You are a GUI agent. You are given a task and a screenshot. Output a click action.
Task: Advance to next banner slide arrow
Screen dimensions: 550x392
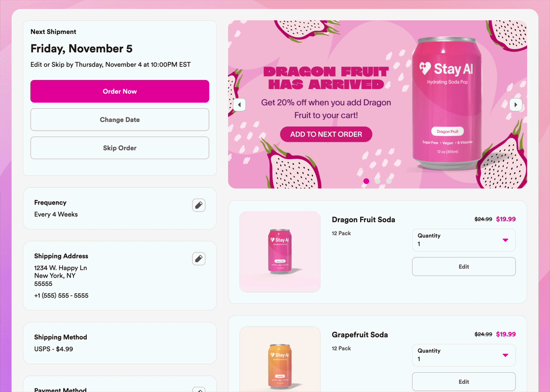tap(516, 104)
